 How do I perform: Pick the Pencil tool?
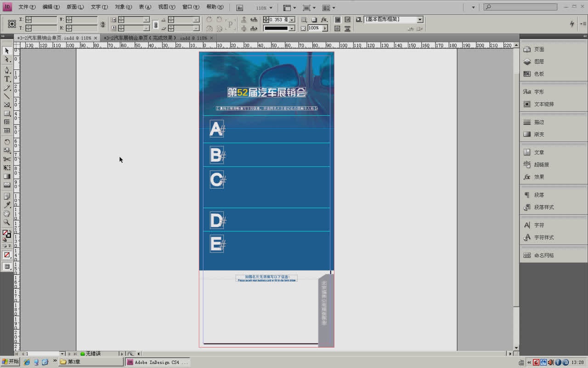coord(7,88)
